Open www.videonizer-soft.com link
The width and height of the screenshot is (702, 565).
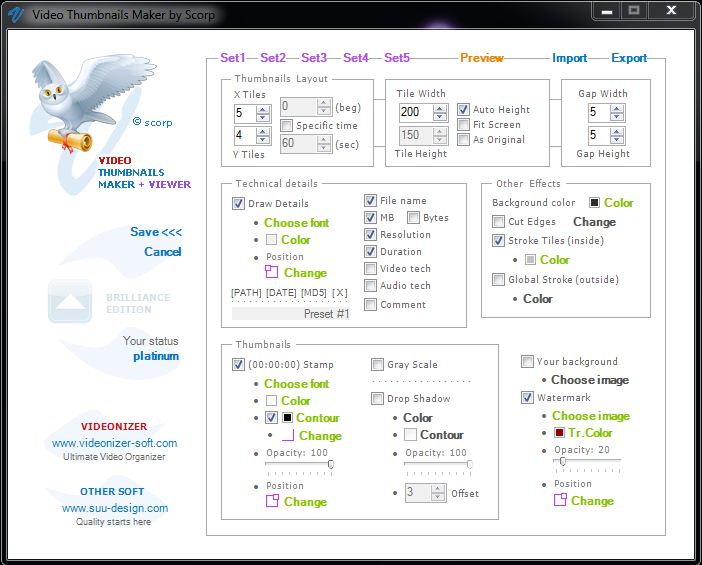point(115,443)
